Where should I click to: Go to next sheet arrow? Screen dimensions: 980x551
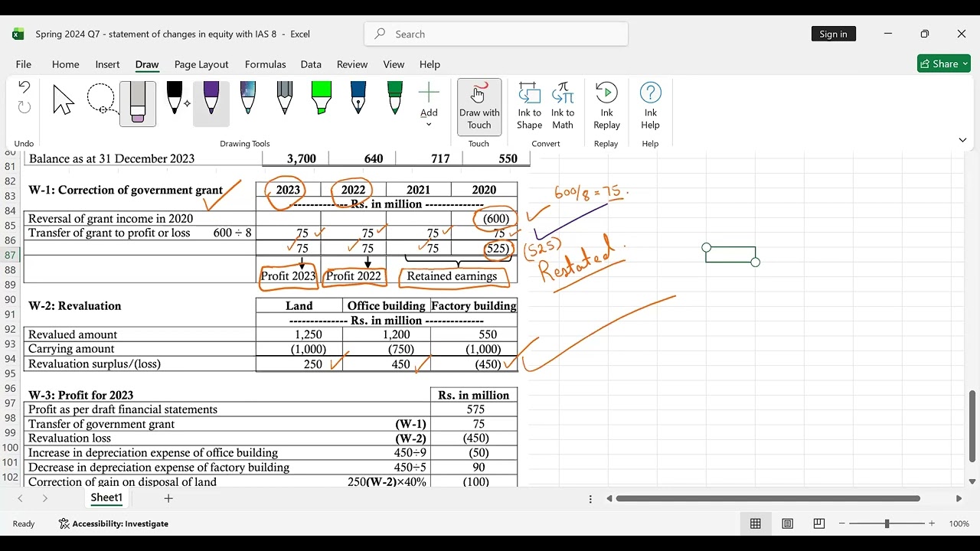(x=45, y=498)
